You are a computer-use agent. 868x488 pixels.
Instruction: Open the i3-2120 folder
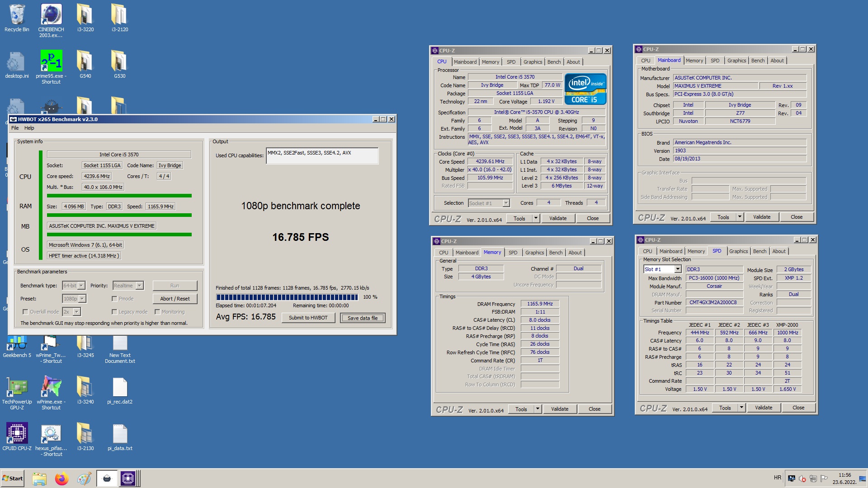120,18
